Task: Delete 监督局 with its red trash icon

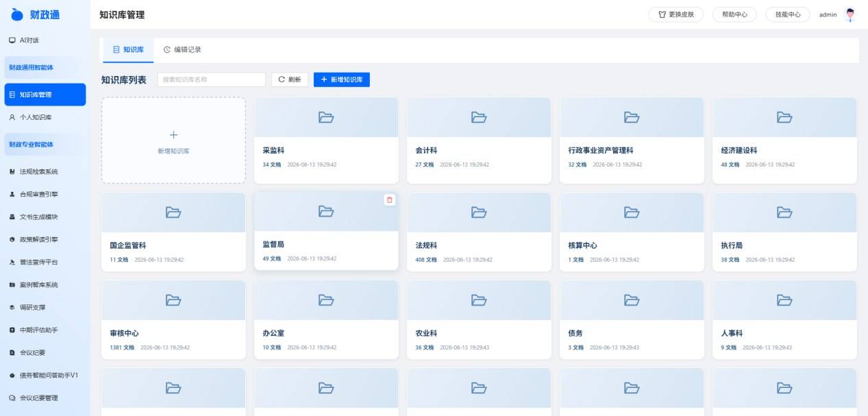Action: (390, 199)
